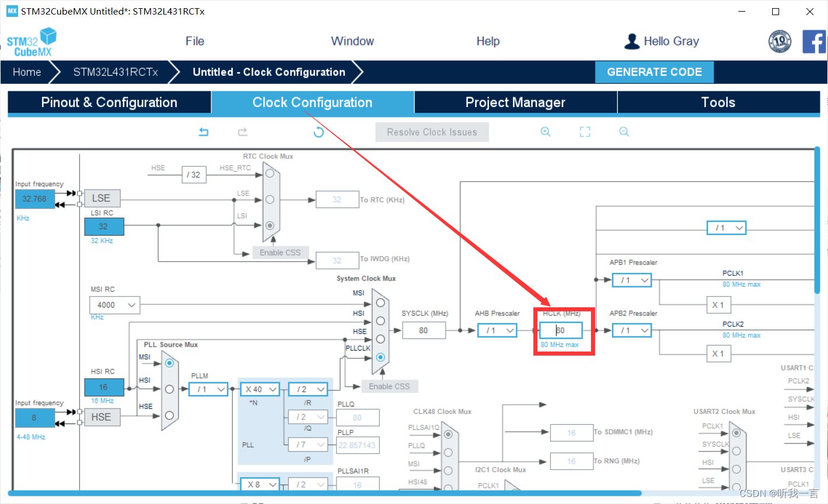Click the HSE_RTC /32 divider box

pyautogui.click(x=193, y=175)
